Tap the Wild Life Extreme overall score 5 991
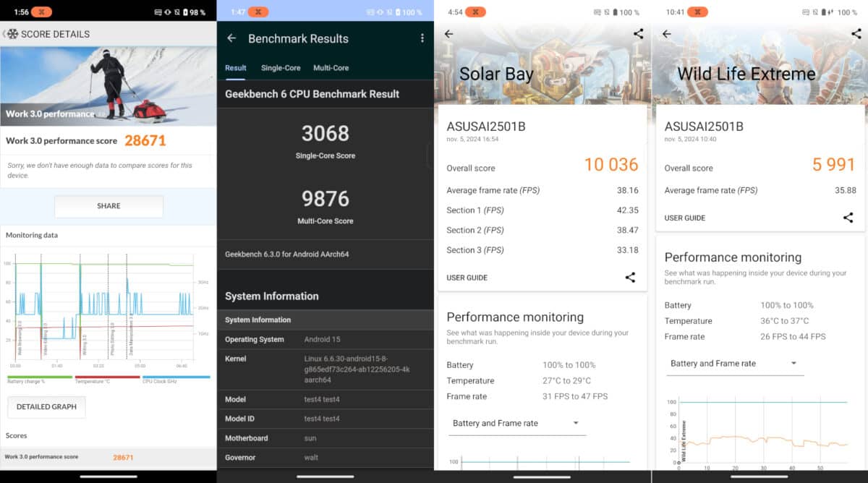The height and width of the screenshot is (483, 868). click(834, 165)
